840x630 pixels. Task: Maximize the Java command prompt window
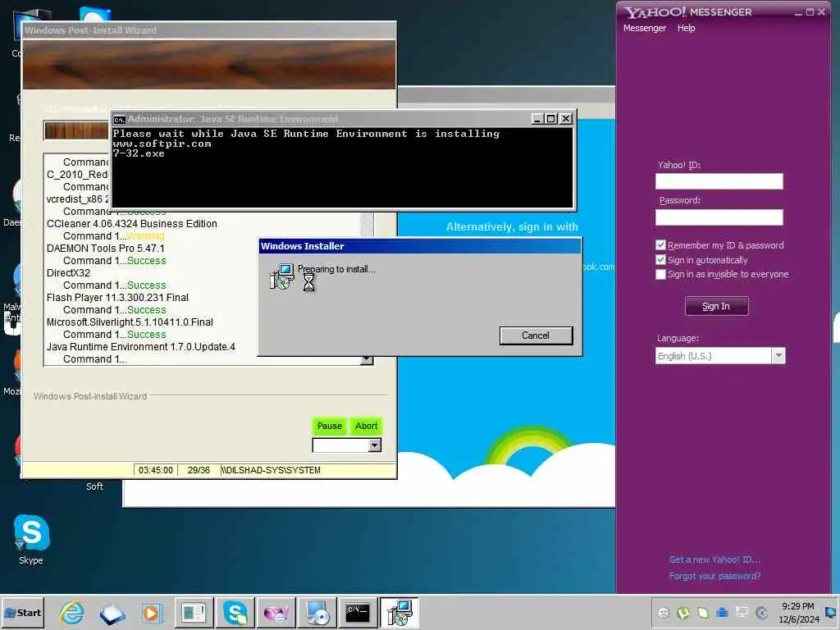pos(550,119)
